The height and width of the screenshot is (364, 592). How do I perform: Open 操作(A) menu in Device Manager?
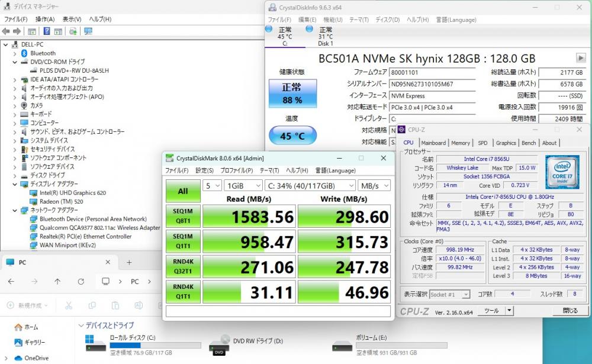[45, 20]
